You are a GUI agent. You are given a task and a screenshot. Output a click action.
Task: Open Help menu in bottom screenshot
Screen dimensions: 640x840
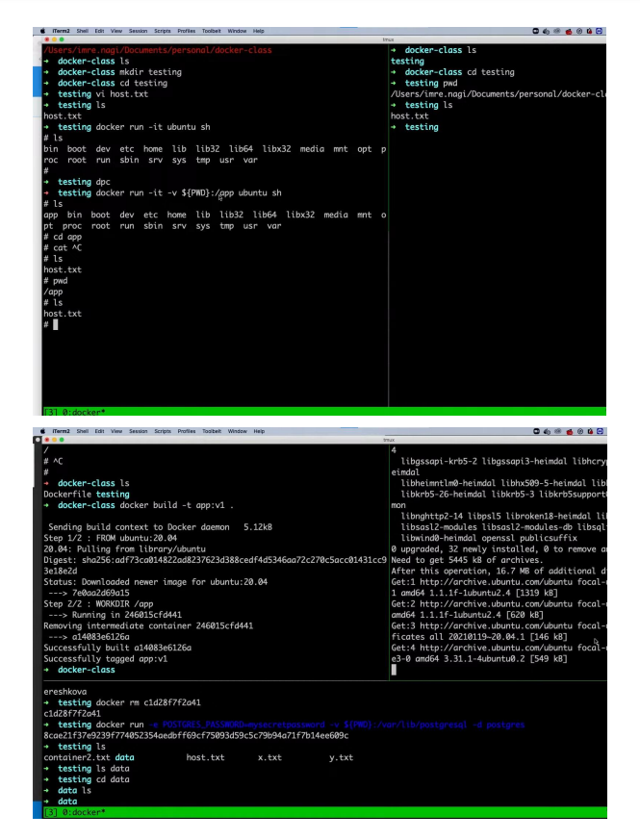(259, 431)
